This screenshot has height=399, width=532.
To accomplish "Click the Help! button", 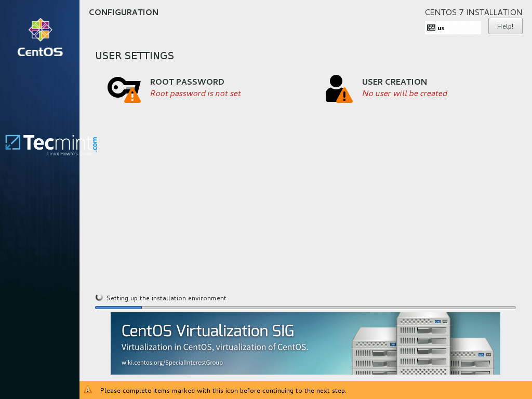I will (x=505, y=25).
